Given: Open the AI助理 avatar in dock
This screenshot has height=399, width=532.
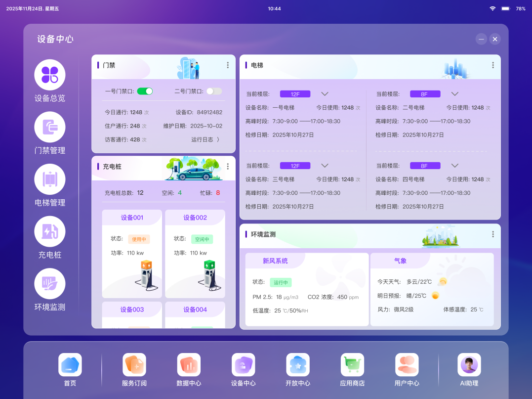Looking at the screenshot, I should coord(469,365).
